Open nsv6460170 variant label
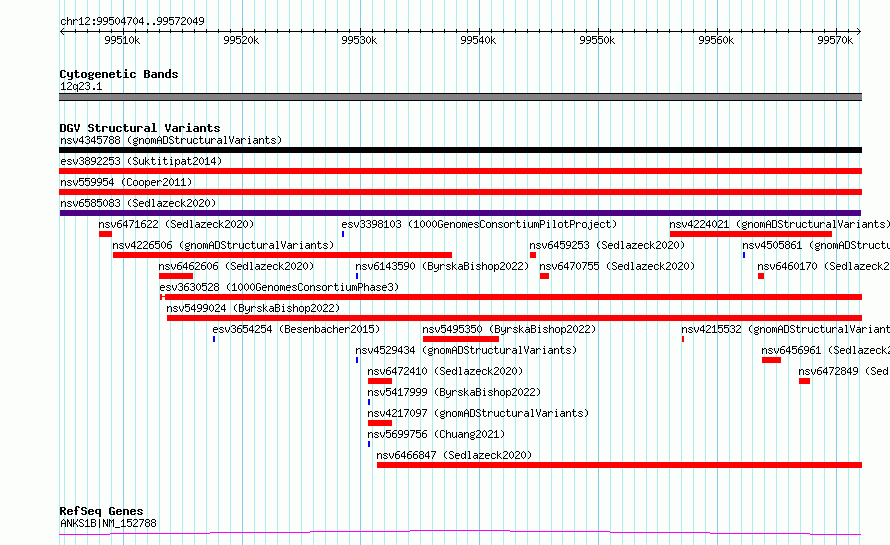This screenshot has width=890, height=545. (x=823, y=266)
